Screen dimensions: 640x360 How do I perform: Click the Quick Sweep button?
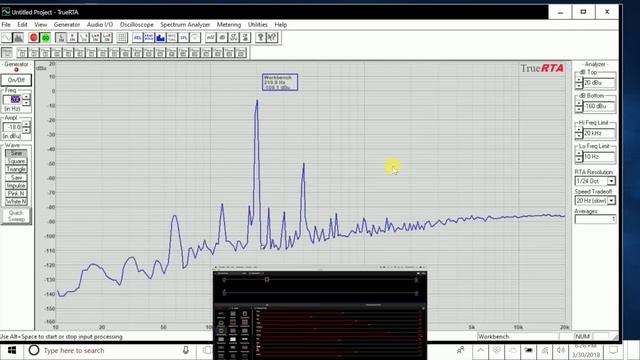click(x=16, y=216)
